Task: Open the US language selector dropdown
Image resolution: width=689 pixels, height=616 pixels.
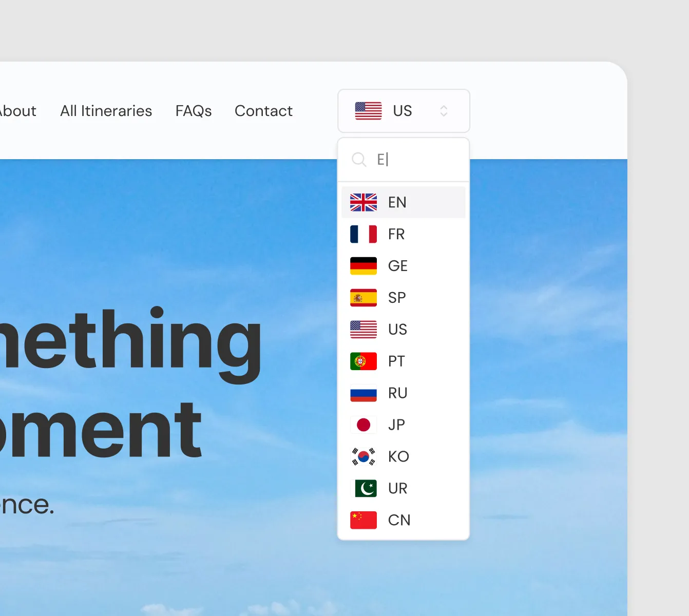Action: tap(404, 111)
